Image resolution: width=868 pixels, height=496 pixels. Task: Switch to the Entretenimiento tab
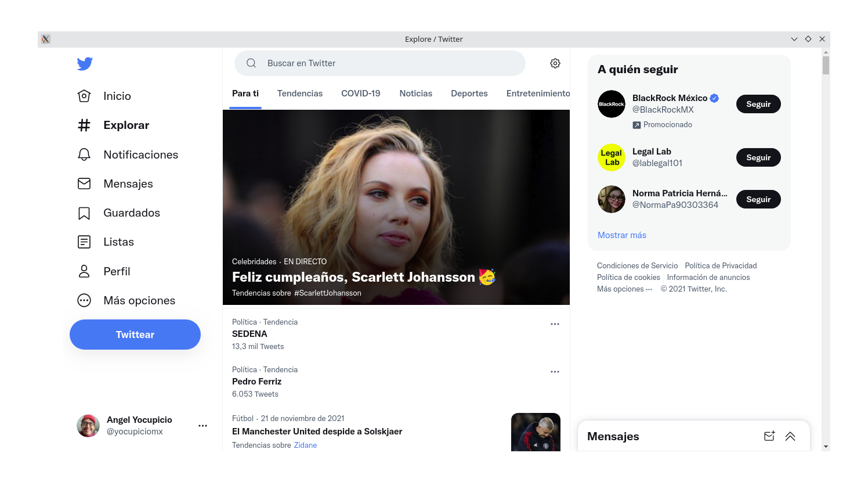(538, 94)
